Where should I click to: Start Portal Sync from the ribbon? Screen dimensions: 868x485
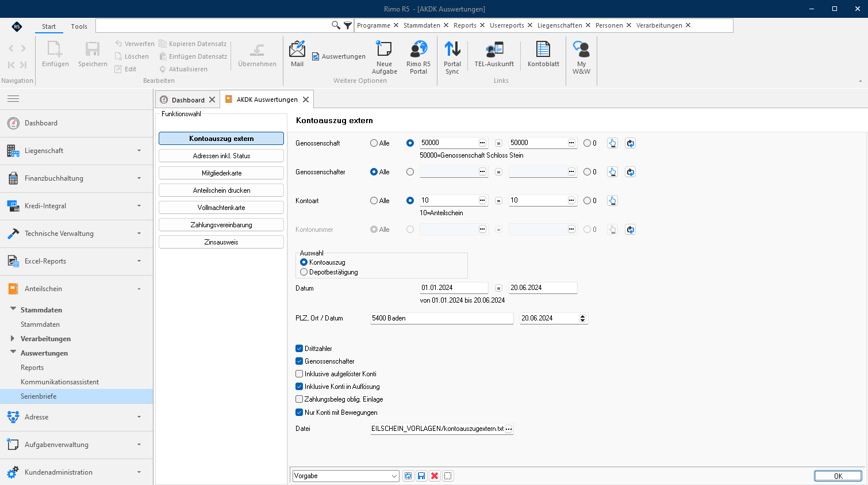pos(452,58)
